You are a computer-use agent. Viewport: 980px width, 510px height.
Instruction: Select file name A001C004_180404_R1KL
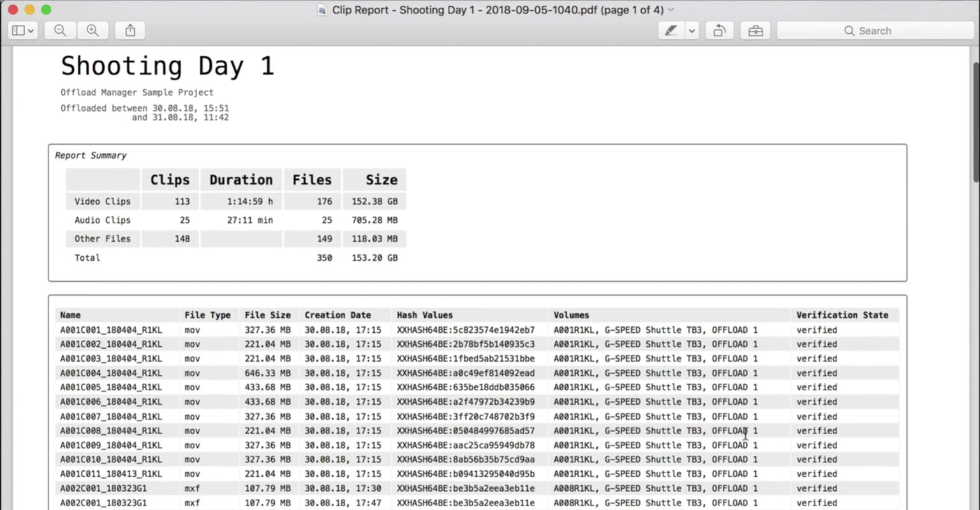[111, 373]
